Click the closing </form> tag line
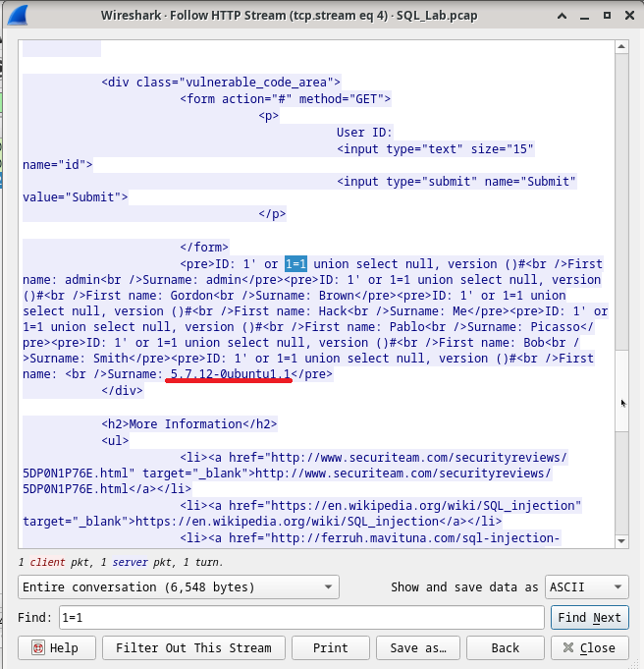Image resolution: width=644 pixels, height=669 pixels. tap(204, 247)
